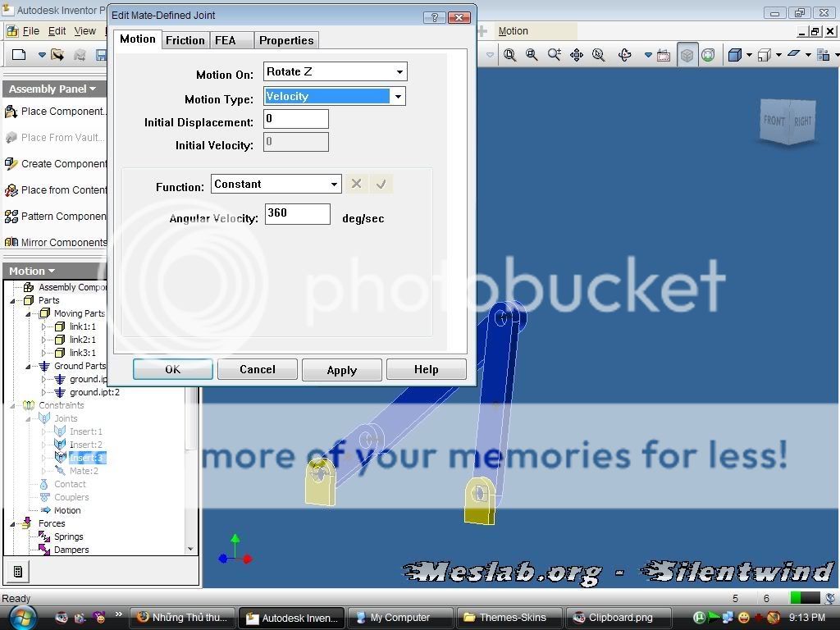840x630 pixels.
Task: Open the Assembly Panel dropdown header
Action: [x=53, y=89]
